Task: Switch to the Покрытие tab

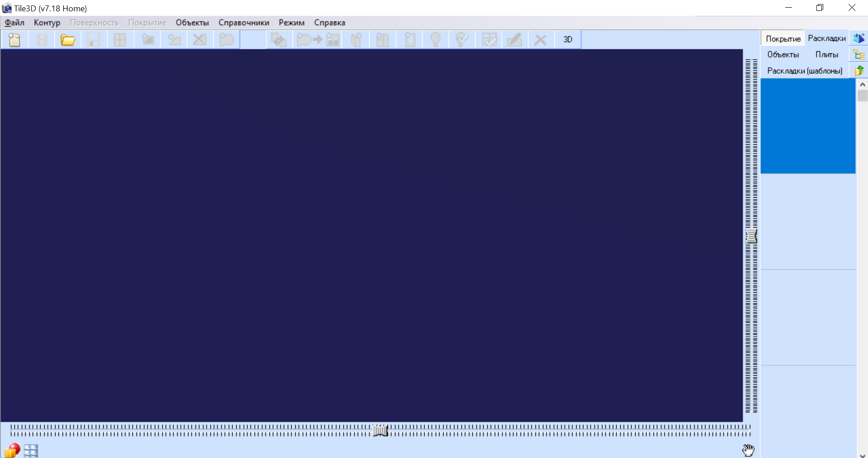Action: pos(783,39)
